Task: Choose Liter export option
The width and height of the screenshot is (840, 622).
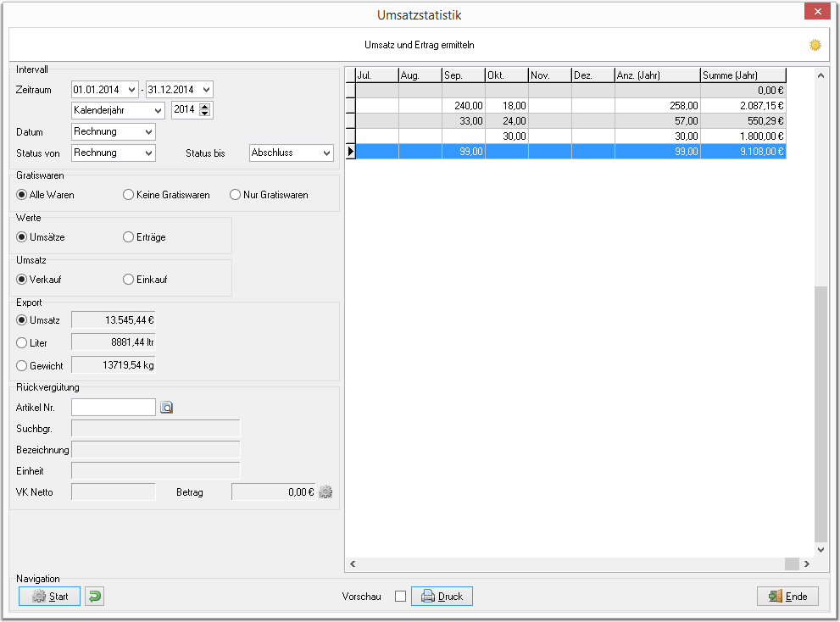Action: point(21,343)
